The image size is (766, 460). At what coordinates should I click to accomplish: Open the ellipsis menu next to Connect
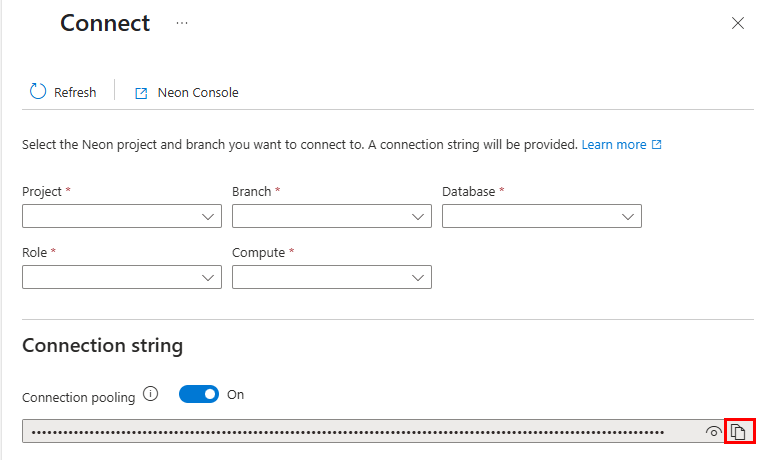pos(182,23)
